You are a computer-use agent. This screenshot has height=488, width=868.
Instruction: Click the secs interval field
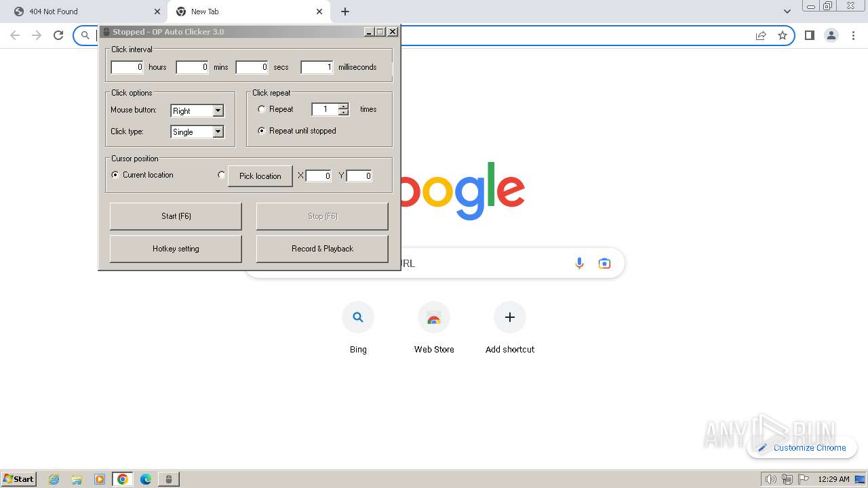(252, 67)
